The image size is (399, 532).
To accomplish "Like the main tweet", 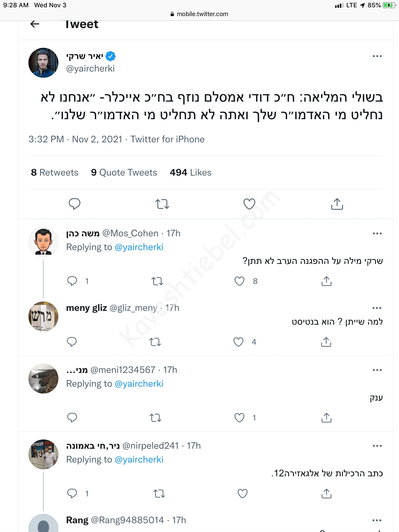I will [x=249, y=204].
